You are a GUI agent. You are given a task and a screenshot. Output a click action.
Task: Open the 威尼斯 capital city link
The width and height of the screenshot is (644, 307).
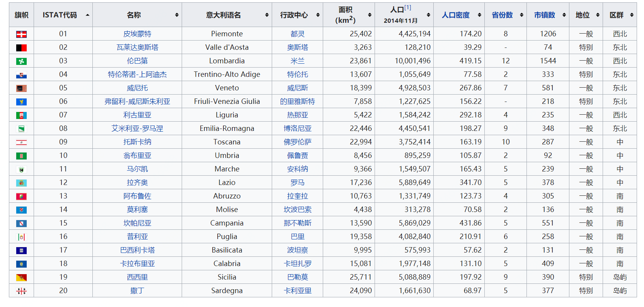click(x=297, y=88)
